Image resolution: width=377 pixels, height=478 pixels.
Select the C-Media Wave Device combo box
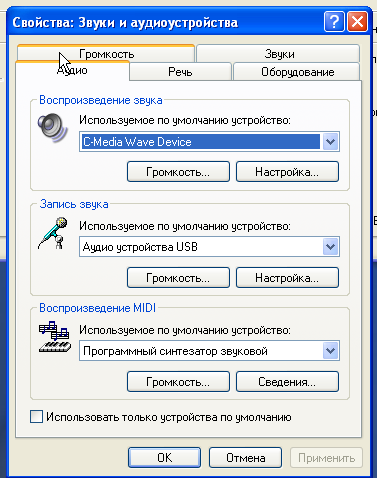tap(209, 142)
